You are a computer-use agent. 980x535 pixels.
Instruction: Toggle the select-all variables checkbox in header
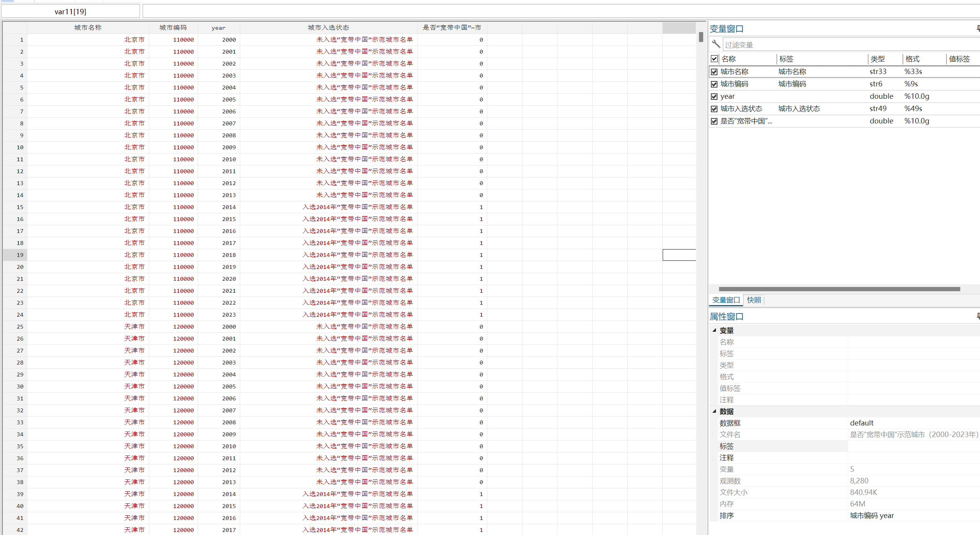(x=714, y=59)
